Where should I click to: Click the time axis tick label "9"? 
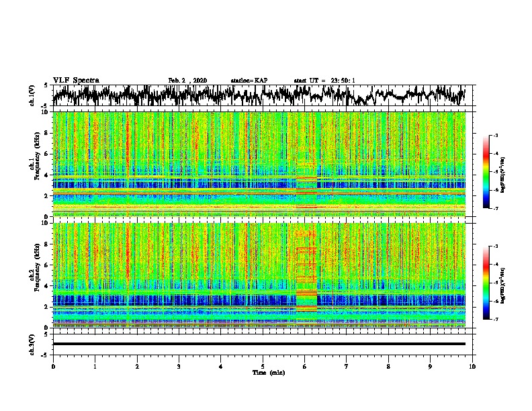430,367
